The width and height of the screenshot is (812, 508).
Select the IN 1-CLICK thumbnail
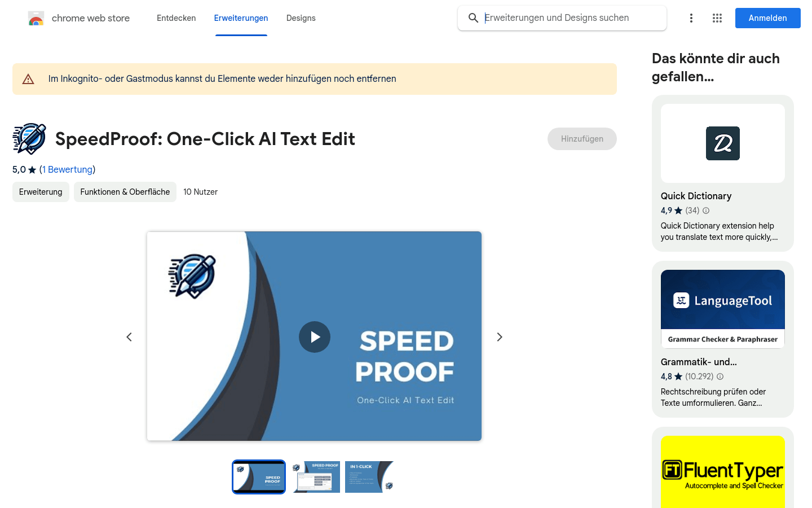click(x=369, y=477)
